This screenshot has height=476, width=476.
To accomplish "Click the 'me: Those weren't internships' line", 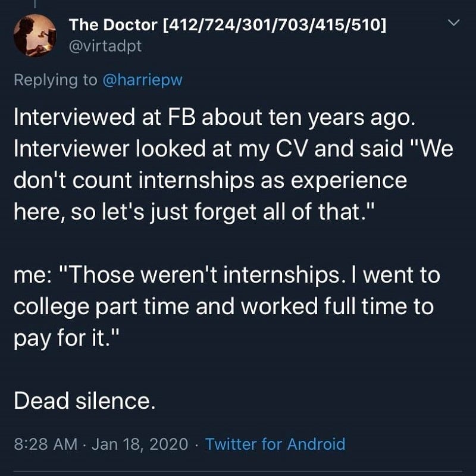I will (x=227, y=275).
